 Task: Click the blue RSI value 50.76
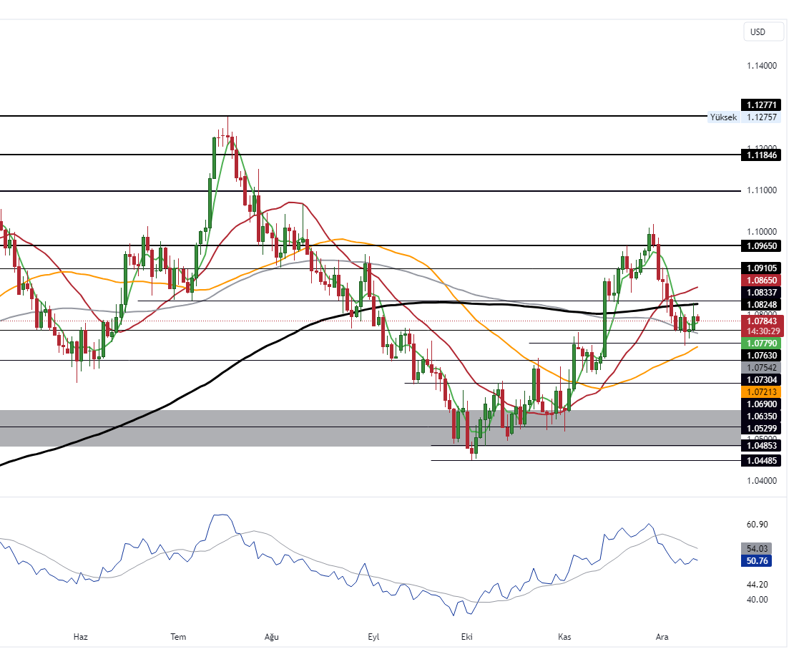click(x=758, y=561)
